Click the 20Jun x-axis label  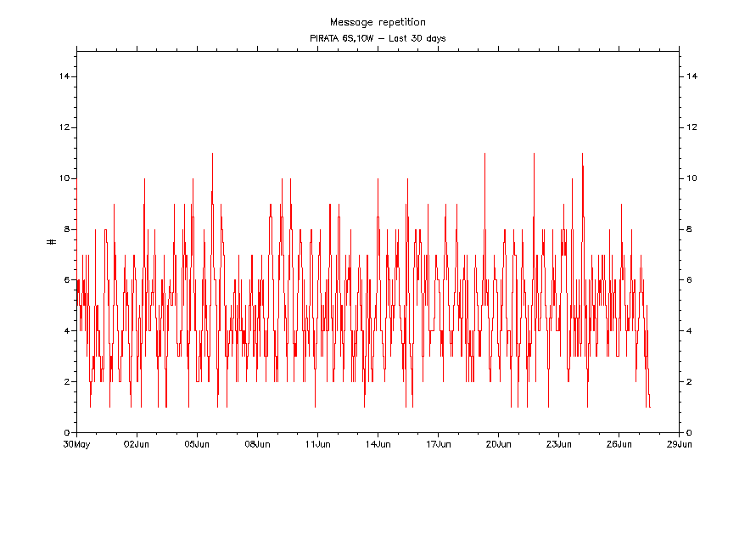tap(498, 443)
